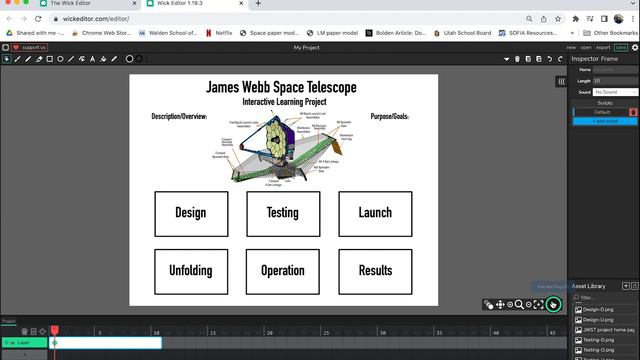Click the copy icon in toolbar
640x360 pixels.
click(528, 59)
